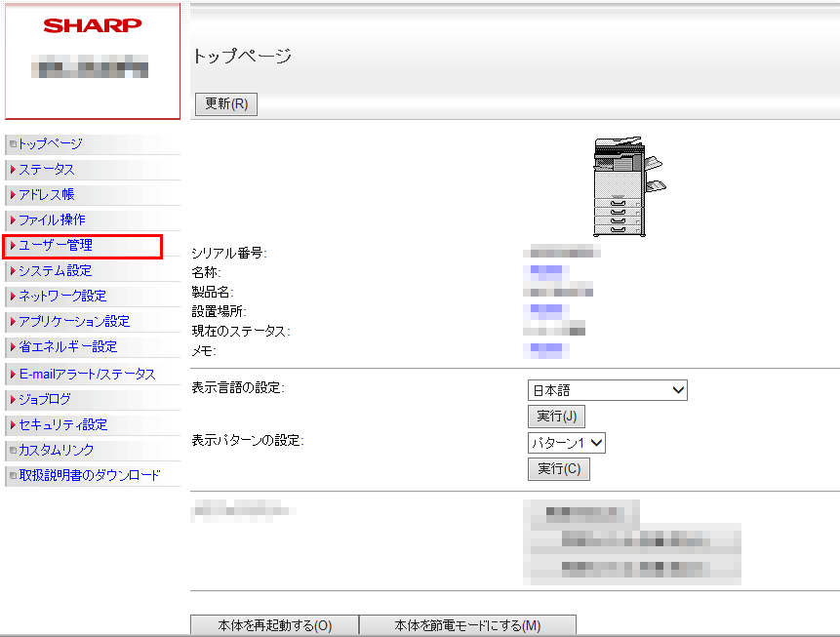Expand アプリケーション設定 section
Image resolution: width=840 pixels, height=637 pixels.
click(74, 322)
